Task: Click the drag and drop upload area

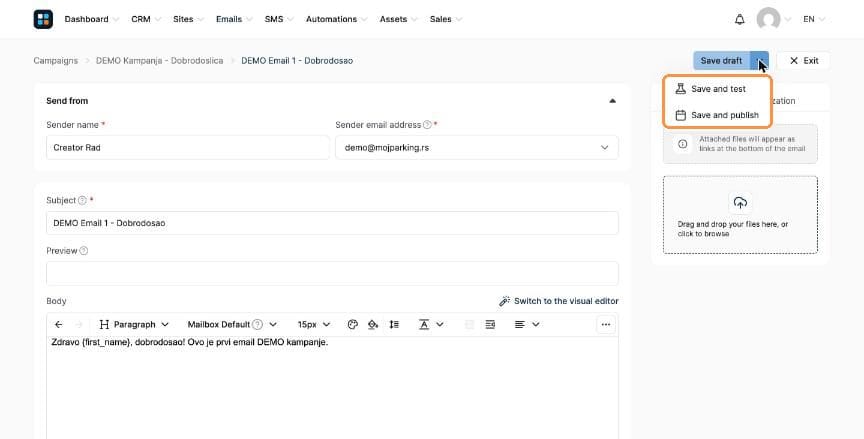Action: coord(740,215)
